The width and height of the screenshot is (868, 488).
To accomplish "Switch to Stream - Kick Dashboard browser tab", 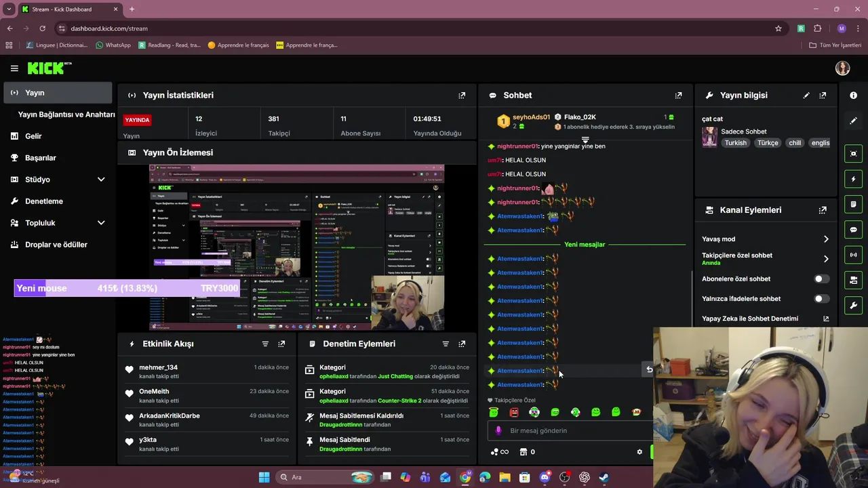I will 69,9.
